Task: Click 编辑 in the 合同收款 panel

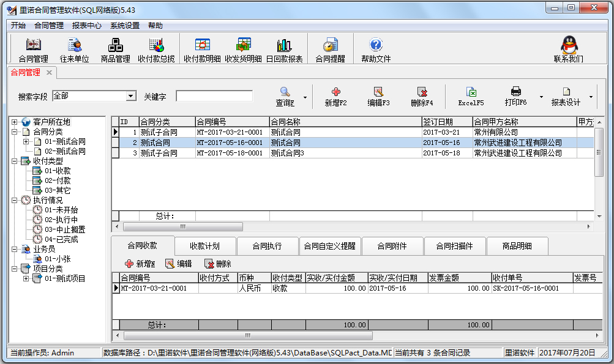Action: tap(179, 264)
